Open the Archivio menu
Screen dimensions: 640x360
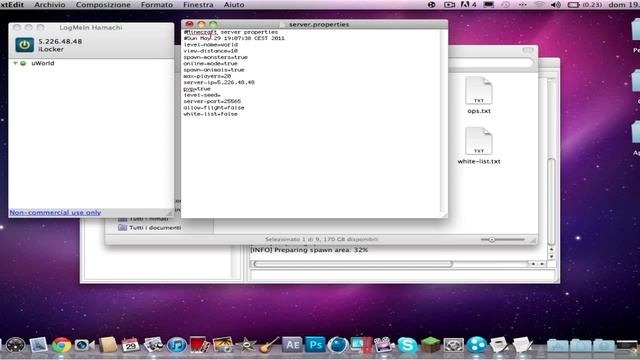click(x=49, y=5)
